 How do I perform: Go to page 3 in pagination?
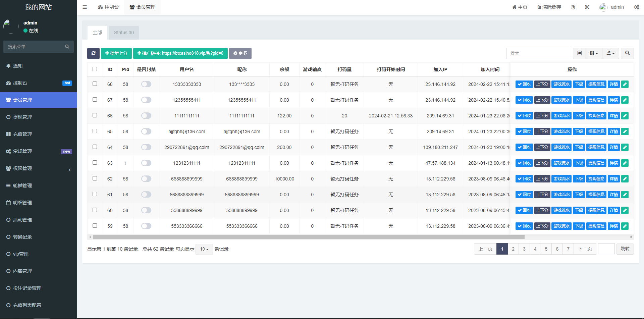pyautogui.click(x=524, y=249)
